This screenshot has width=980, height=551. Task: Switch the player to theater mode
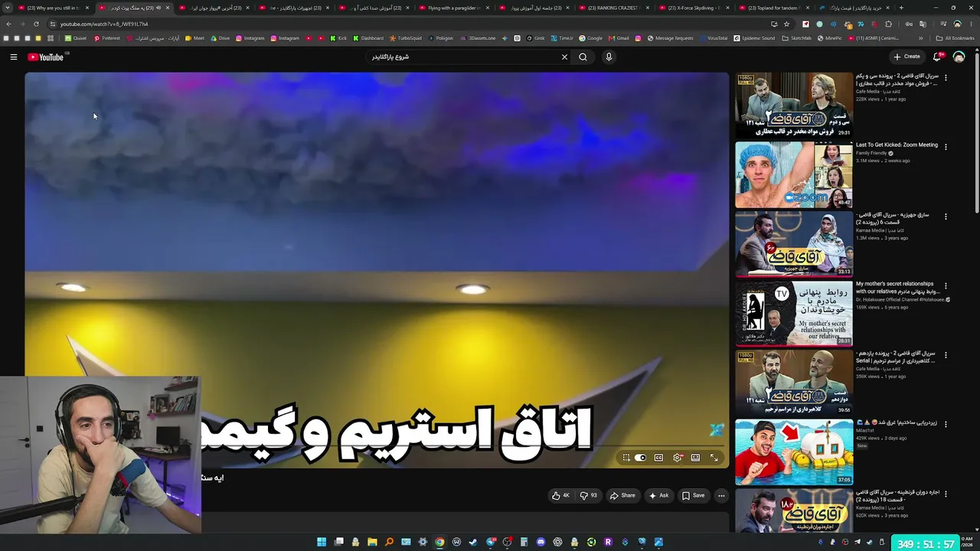695,458
